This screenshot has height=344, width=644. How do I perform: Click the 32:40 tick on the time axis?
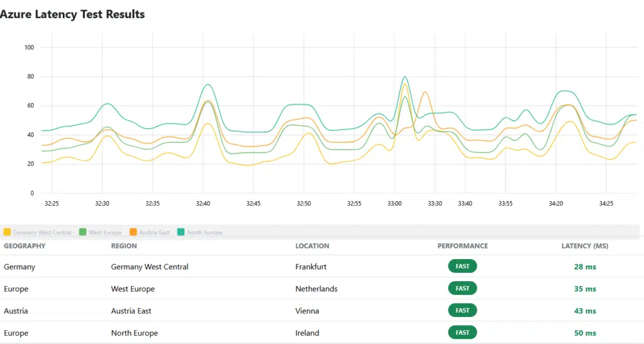coord(203,204)
